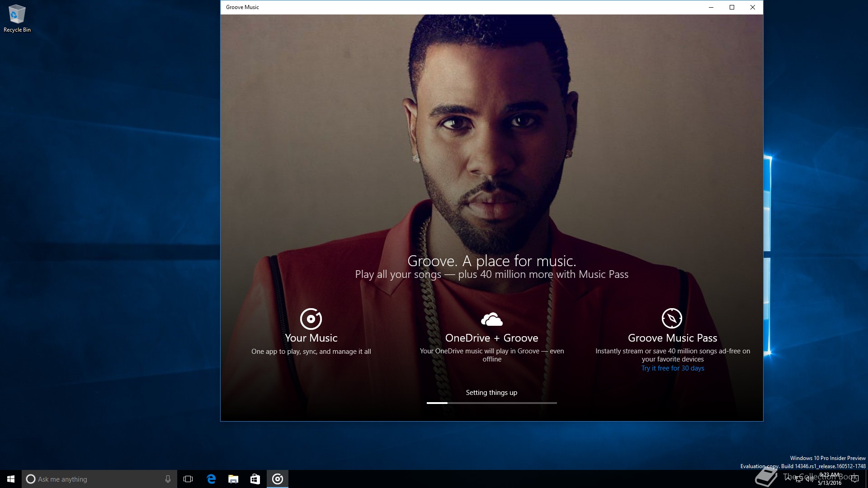The height and width of the screenshot is (488, 868).
Task: Launch Microsoft Edge from the taskbar
Action: (211, 479)
